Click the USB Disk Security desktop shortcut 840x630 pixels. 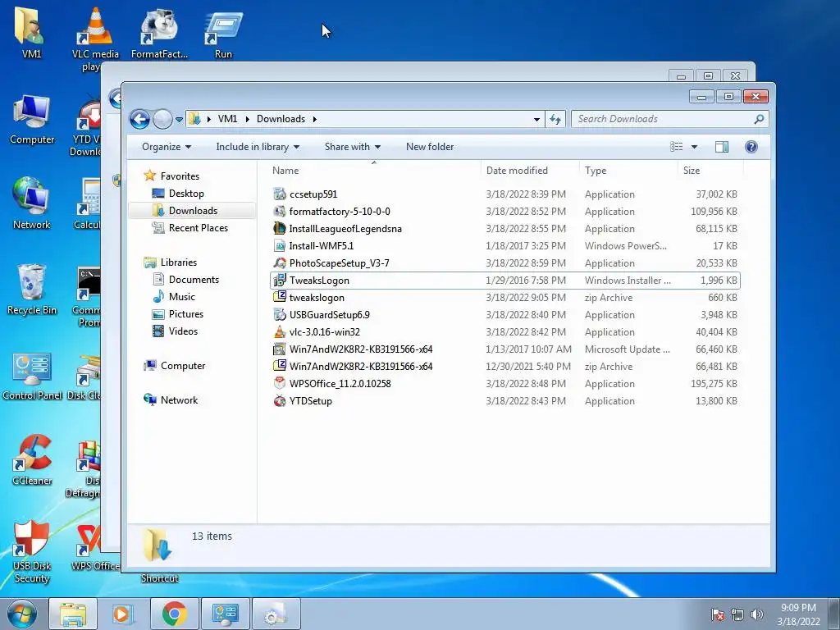pyautogui.click(x=32, y=538)
